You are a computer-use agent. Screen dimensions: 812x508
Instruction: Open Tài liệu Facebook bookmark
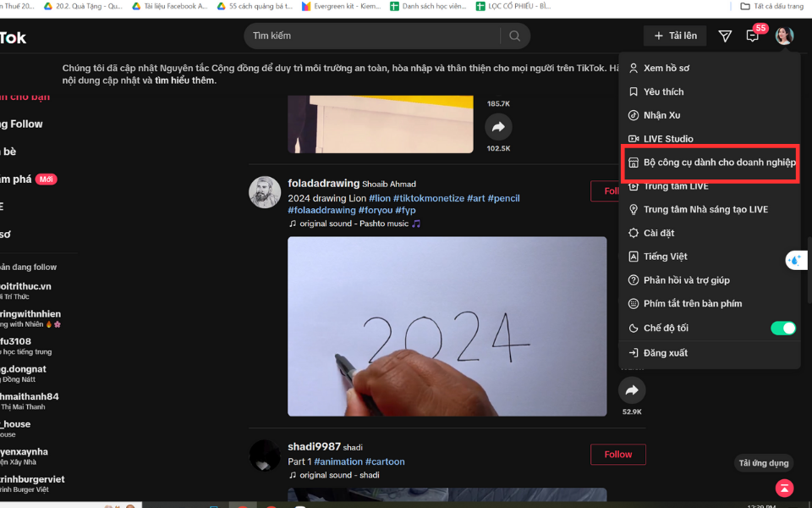(170, 6)
